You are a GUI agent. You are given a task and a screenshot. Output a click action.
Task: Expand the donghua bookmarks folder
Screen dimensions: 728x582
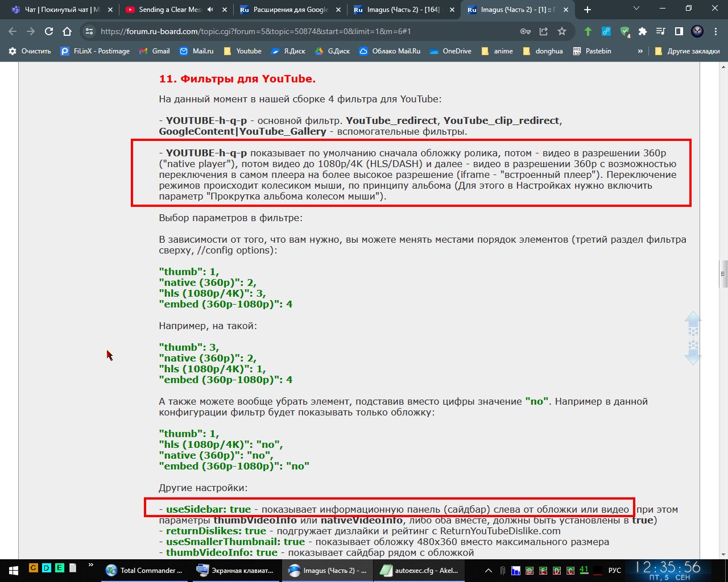(x=543, y=51)
